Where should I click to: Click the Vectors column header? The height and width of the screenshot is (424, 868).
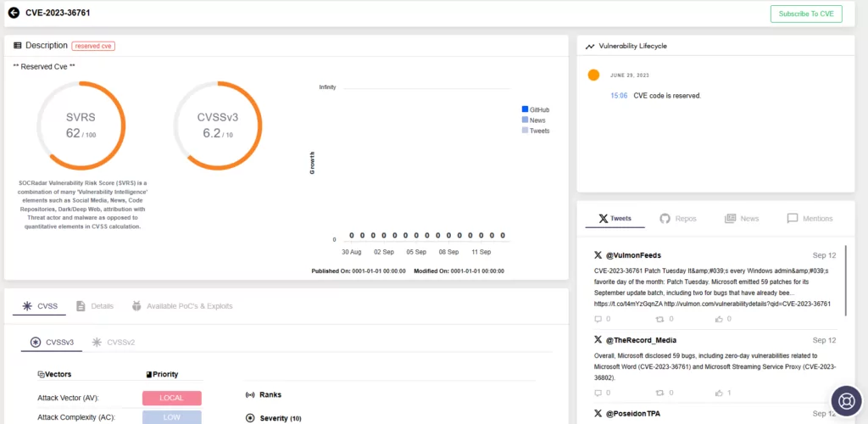[x=54, y=374]
